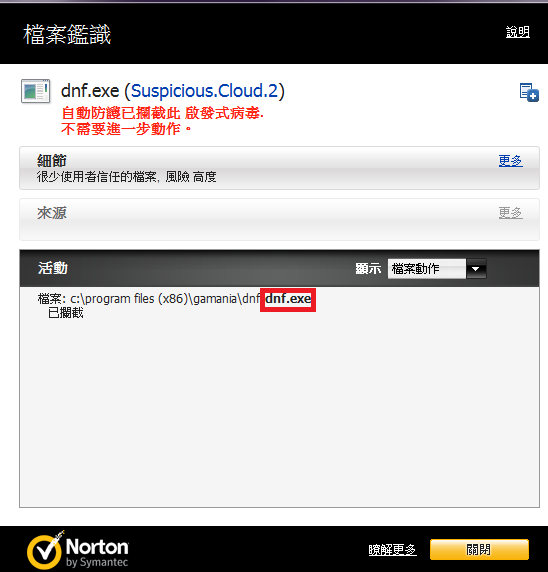
Task: Expand the 來源 source section
Action: 279,219
